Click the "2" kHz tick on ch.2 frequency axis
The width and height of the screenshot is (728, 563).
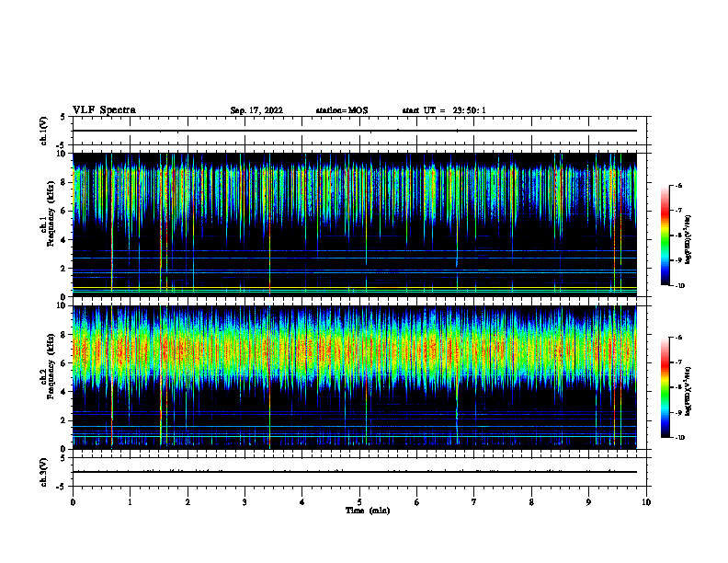64,420
